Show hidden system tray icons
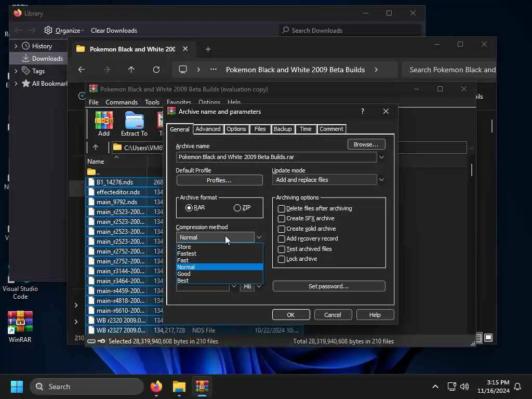This screenshot has height=399, width=532. point(435,387)
